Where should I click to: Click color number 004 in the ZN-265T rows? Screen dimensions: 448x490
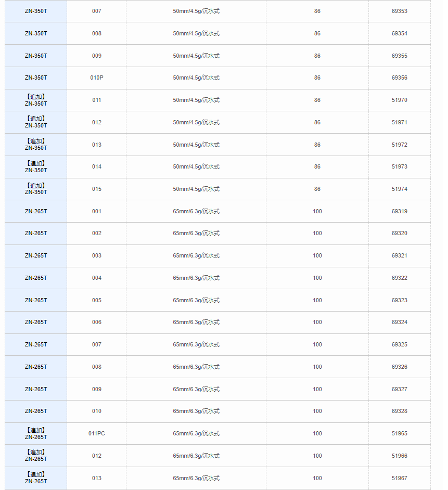(x=97, y=278)
